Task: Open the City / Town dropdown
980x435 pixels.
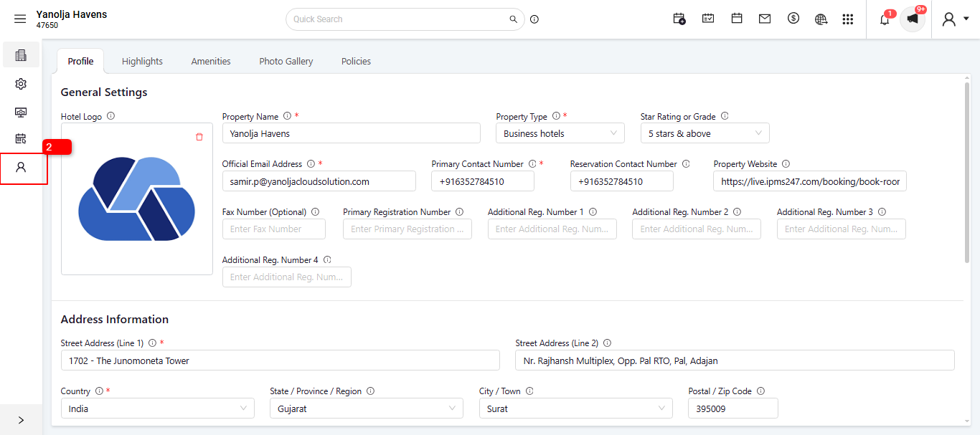Action: point(576,408)
